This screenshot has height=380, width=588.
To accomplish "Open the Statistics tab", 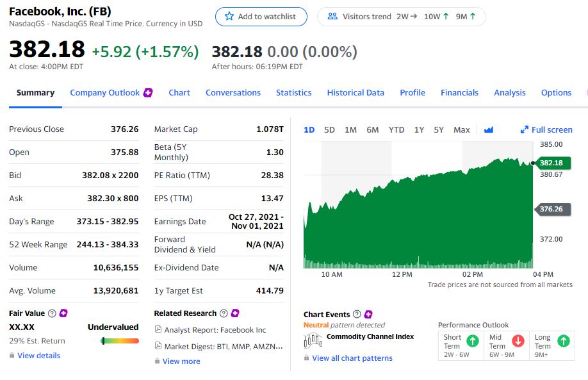I will pos(293,93).
